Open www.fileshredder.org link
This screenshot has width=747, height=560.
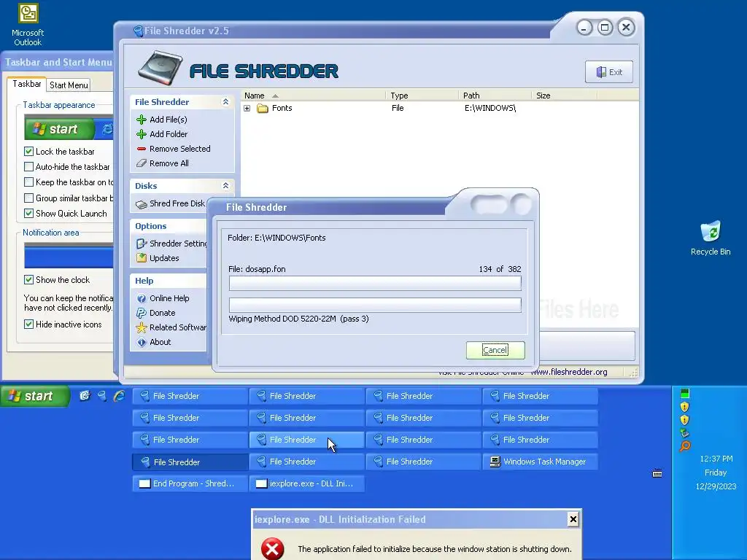[x=569, y=372]
